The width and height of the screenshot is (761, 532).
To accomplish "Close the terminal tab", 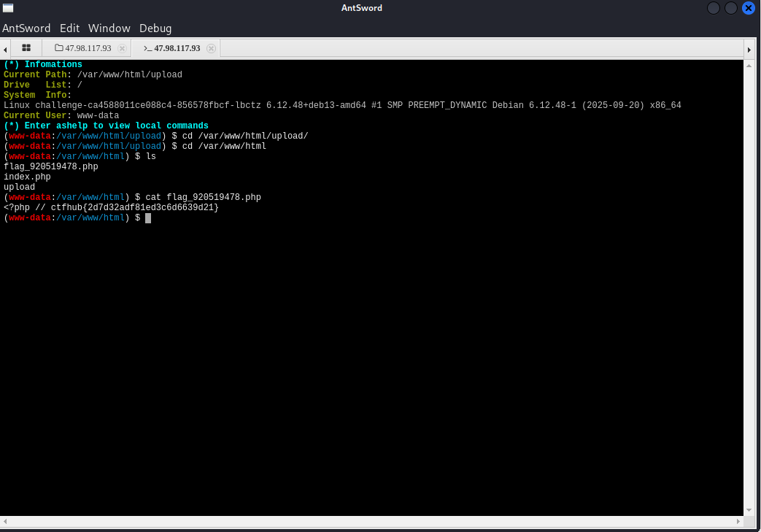I will click(x=211, y=48).
